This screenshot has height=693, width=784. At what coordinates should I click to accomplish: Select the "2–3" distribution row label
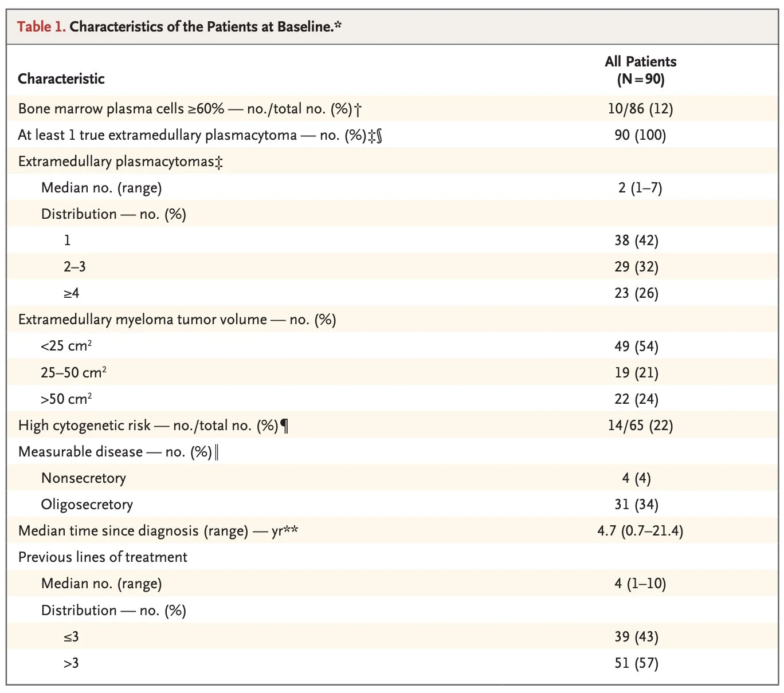click(x=75, y=267)
